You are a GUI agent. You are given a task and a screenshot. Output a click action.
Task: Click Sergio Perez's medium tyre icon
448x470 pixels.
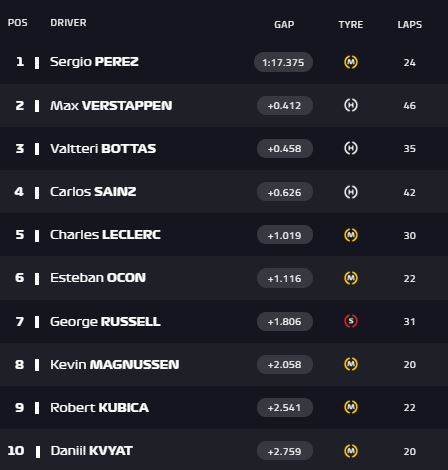[x=351, y=62]
